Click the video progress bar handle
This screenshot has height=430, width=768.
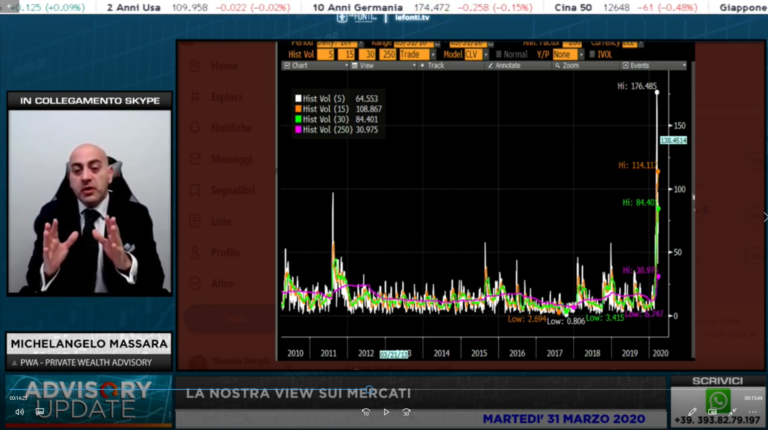point(370,389)
